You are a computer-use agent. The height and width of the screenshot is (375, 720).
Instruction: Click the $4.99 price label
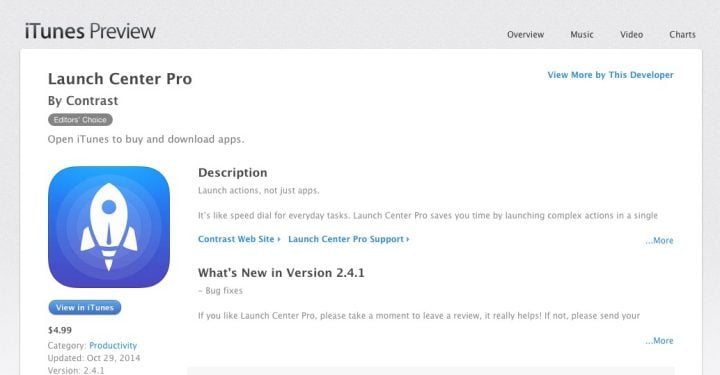tap(60, 330)
